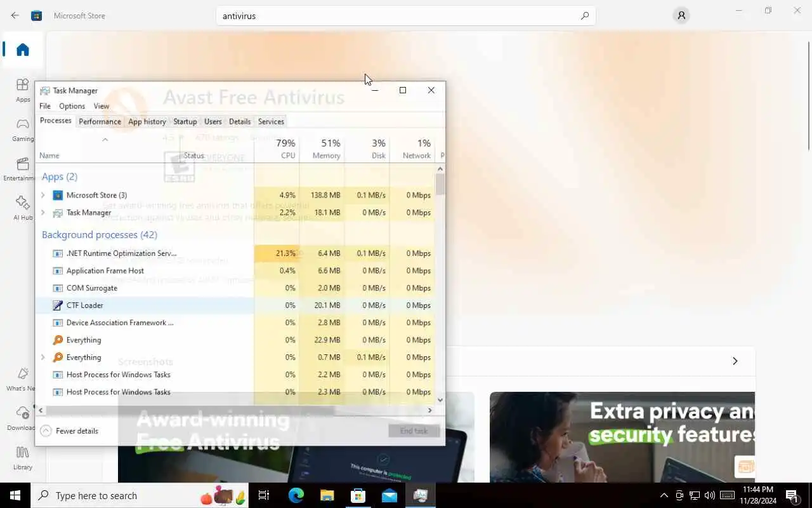Click the Store back arrow
The image size is (812, 508).
coord(15,15)
